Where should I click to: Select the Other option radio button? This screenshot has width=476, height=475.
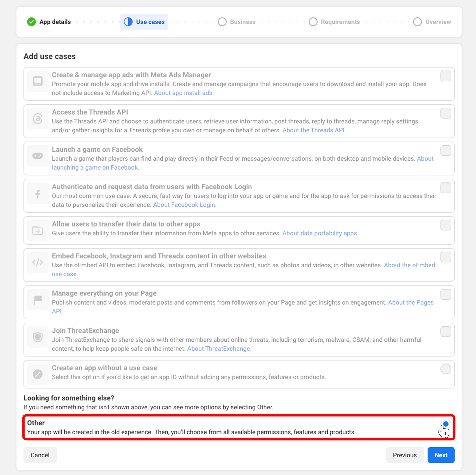446,424
